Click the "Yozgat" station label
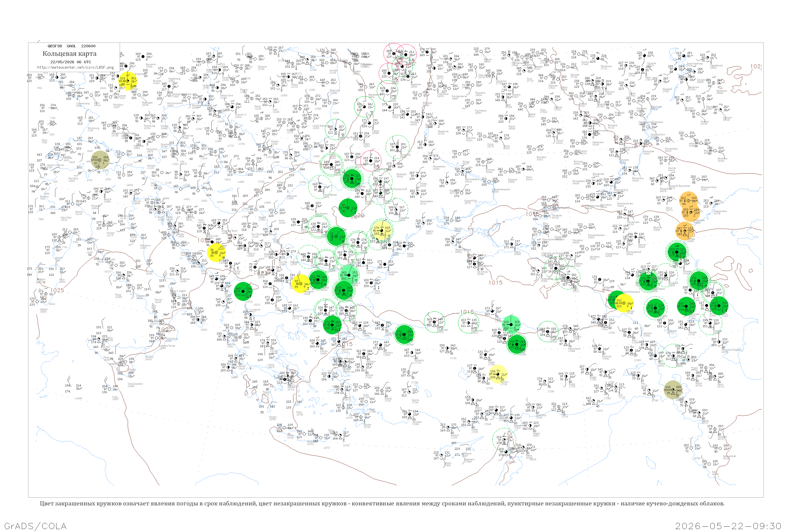This screenshot has height=532, width=798. point(492,363)
